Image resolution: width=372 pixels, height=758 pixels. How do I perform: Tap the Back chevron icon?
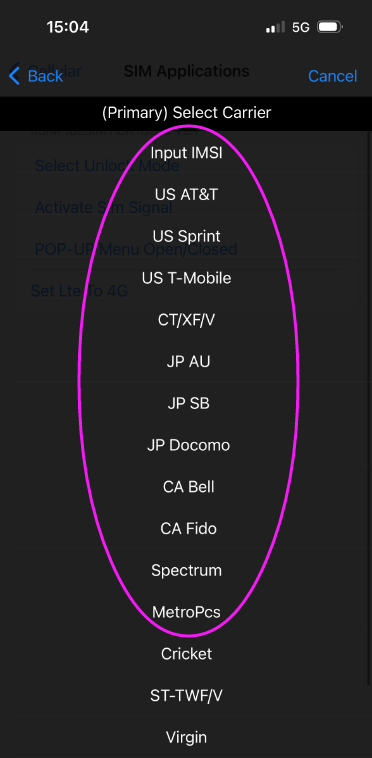pyautogui.click(x=14, y=75)
